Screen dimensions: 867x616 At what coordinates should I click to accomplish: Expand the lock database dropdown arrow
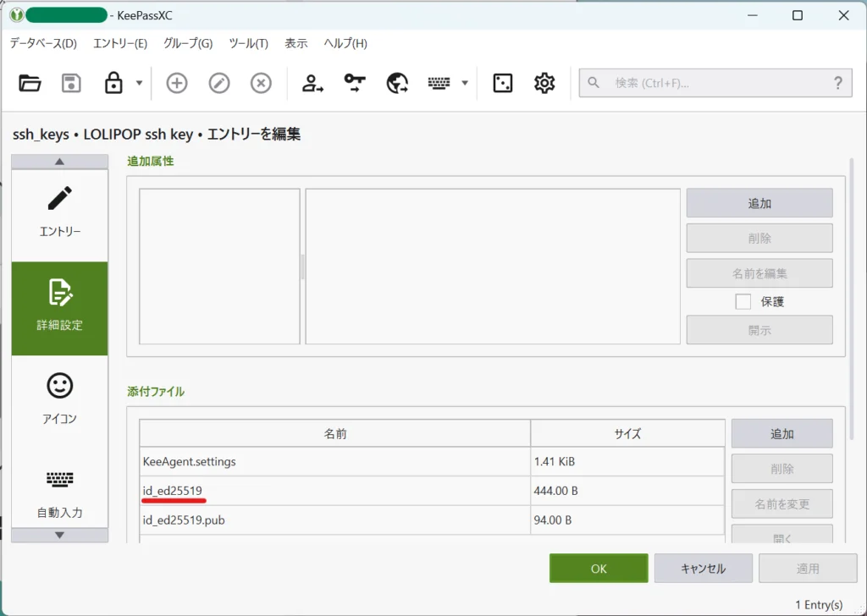140,84
